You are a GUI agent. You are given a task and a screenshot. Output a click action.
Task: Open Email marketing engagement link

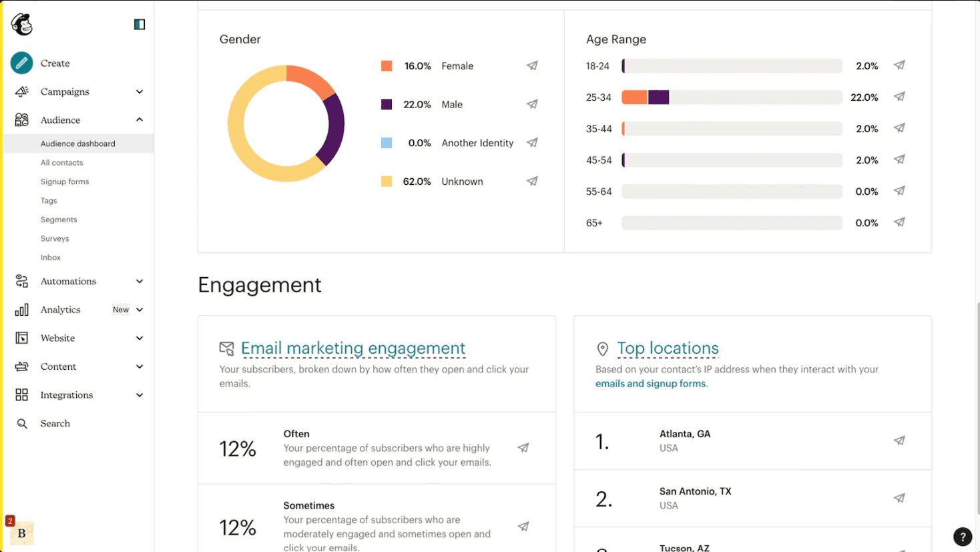[x=353, y=348]
